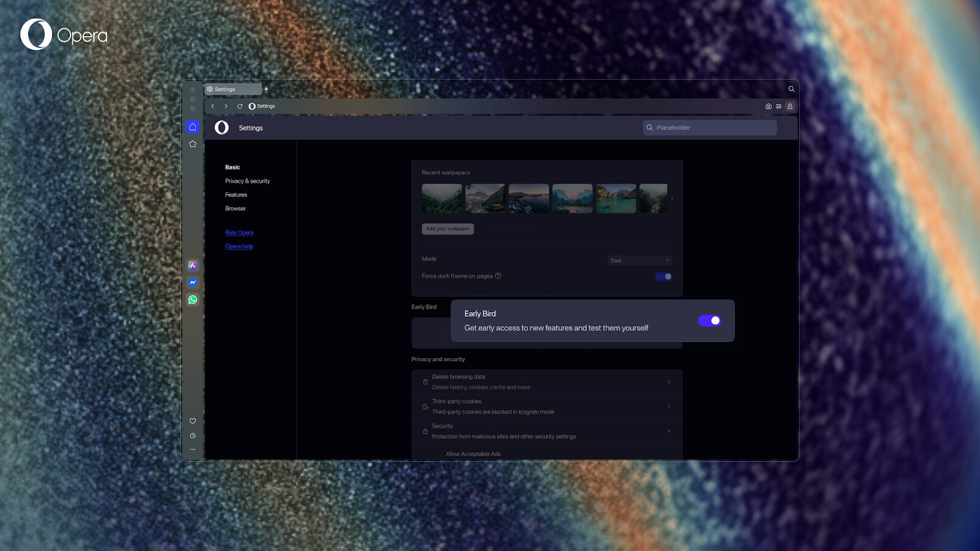Select Features in settings menu
The width and height of the screenshot is (980, 551).
(236, 195)
